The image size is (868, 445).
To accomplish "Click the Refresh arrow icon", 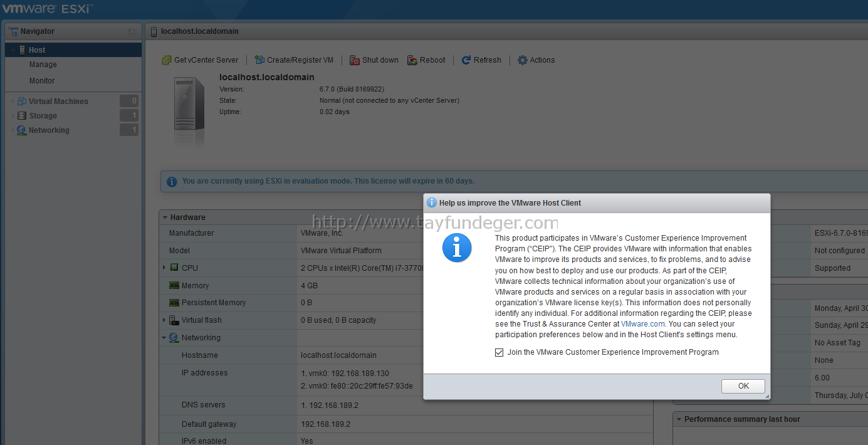I will point(466,60).
